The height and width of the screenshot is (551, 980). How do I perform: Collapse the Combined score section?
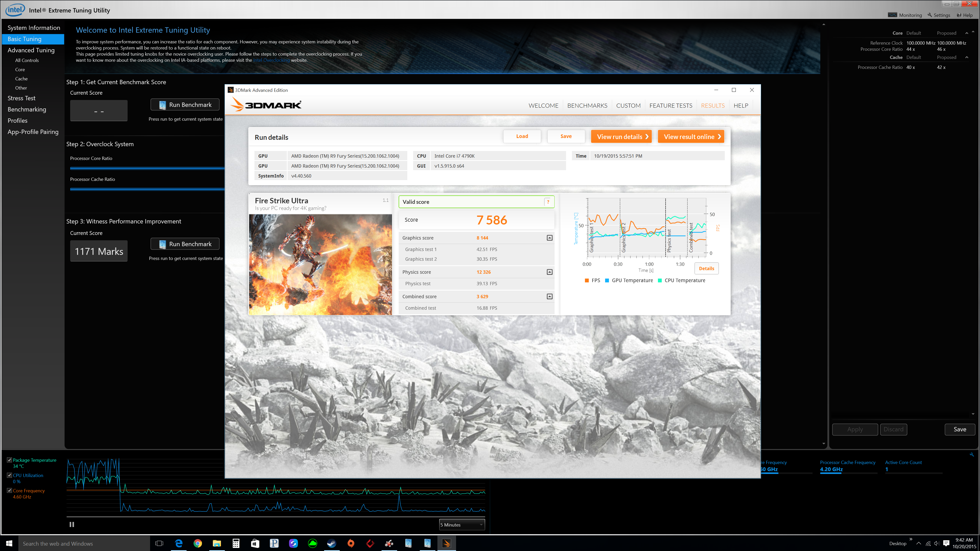pos(549,296)
